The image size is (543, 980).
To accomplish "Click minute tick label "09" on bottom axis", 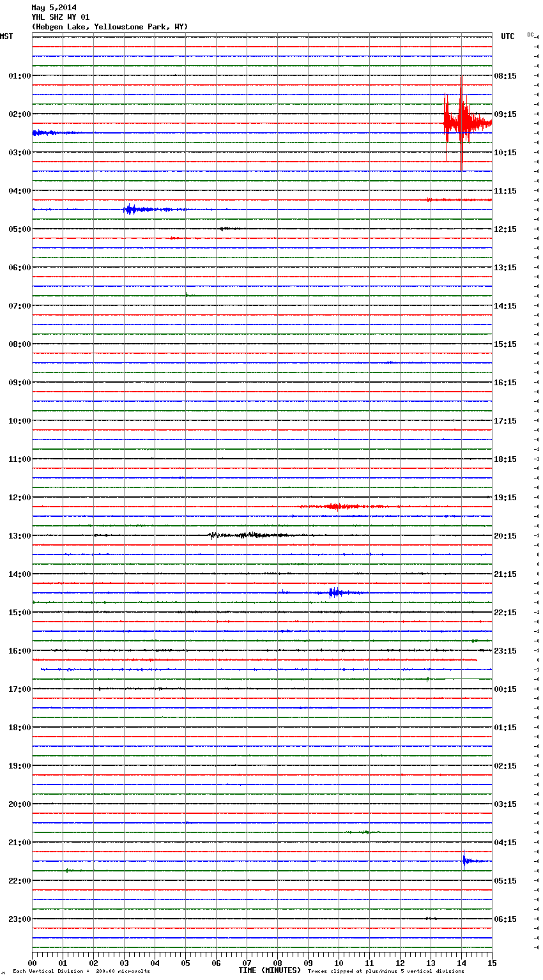I will click(x=308, y=963).
